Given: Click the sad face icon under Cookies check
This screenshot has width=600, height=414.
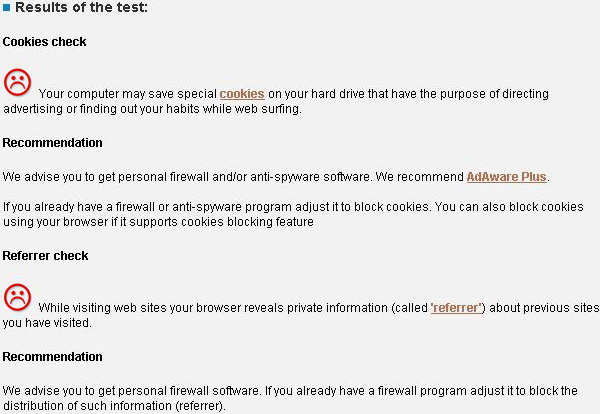Looking at the screenshot, I should pyautogui.click(x=17, y=81).
